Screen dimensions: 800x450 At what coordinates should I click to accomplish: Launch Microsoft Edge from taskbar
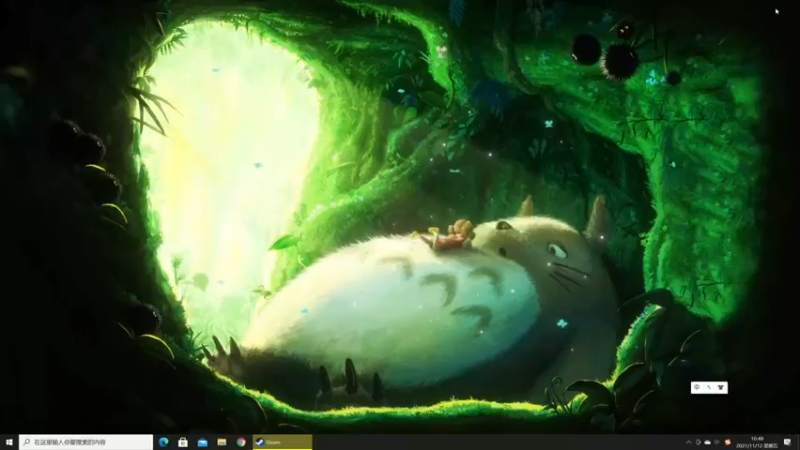coord(163,442)
